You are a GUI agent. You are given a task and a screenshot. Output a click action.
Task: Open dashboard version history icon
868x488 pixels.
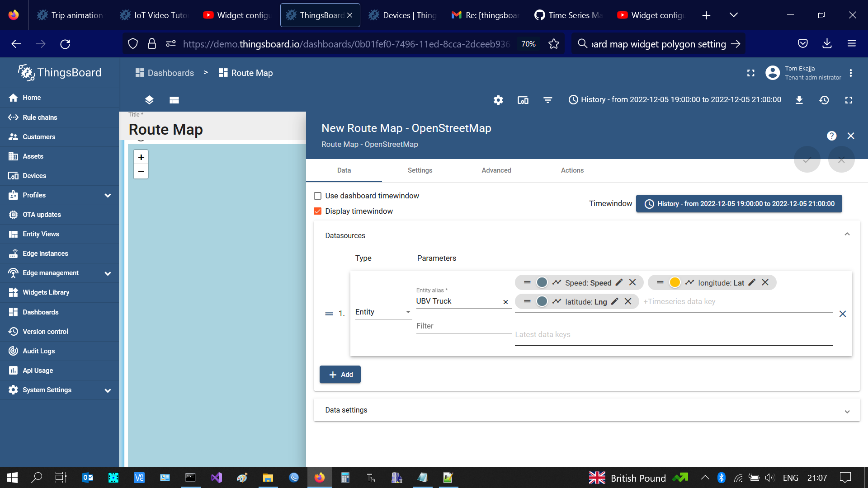coord(824,100)
